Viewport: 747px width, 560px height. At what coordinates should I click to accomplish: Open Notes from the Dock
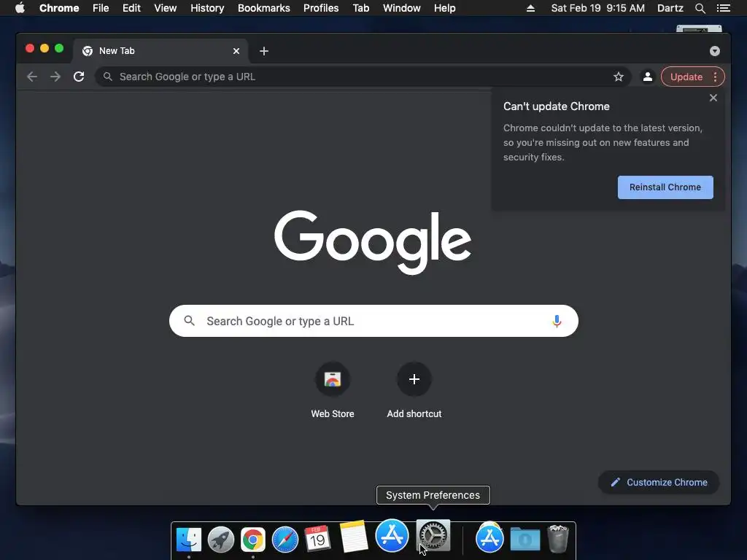[x=354, y=536]
